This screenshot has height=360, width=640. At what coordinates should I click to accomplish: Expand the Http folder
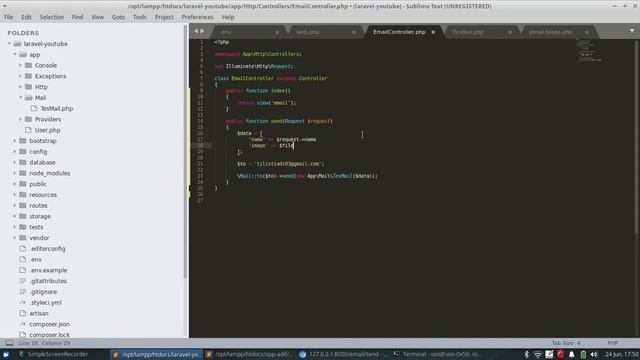20,87
